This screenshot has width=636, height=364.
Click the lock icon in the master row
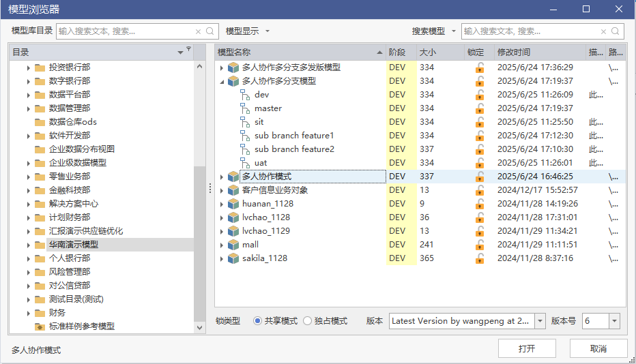click(x=480, y=108)
